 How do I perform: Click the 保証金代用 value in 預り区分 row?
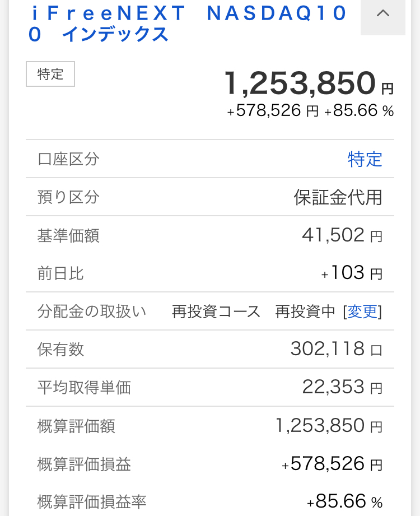point(338,197)
